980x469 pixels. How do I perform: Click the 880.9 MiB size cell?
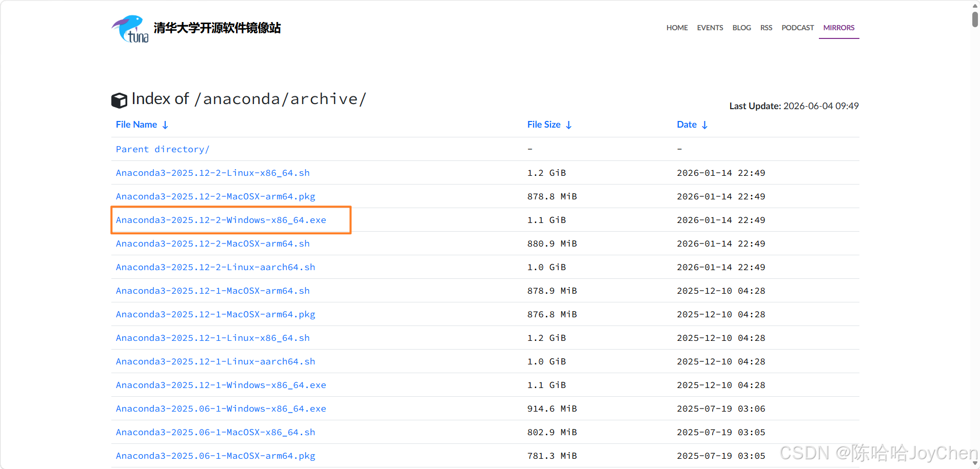pos(552,243)
